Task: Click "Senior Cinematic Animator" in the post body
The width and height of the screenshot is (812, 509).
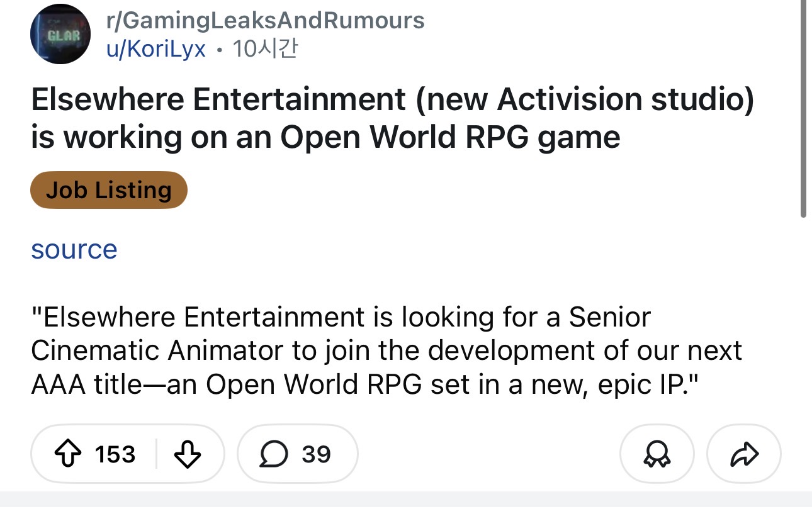Action: tap(341, 335)
